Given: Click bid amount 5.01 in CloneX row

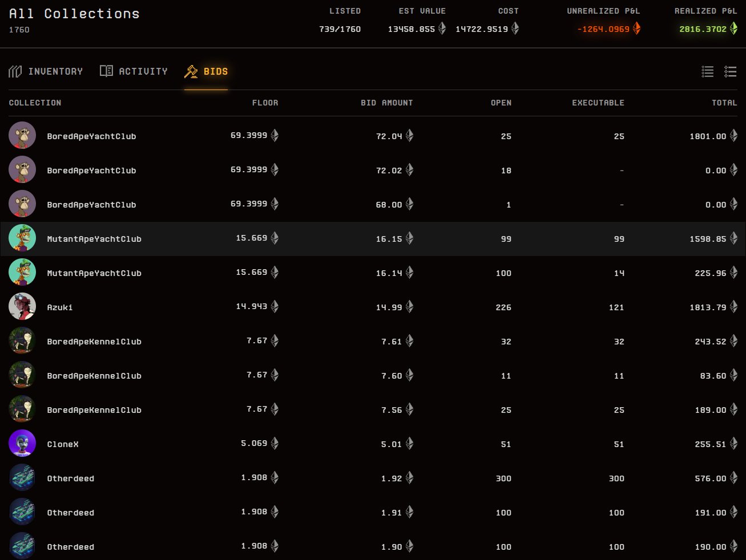Looking at the screenshot, I should [x=392, y=444].
